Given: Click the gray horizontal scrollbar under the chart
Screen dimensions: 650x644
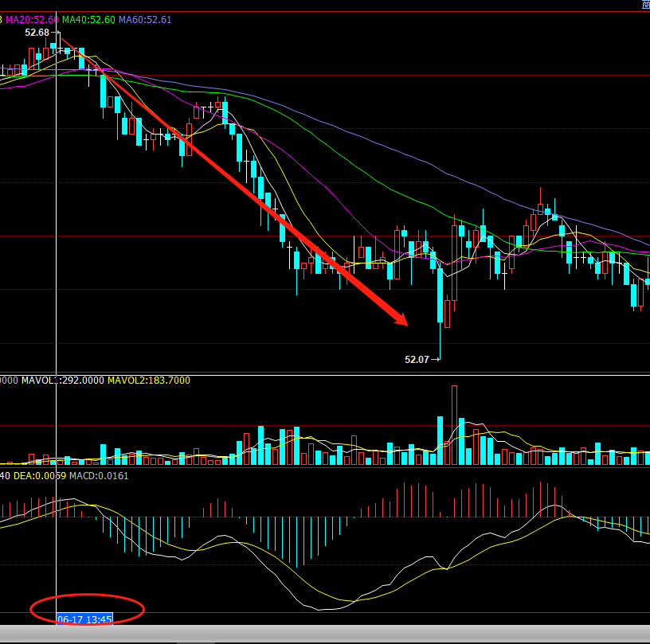Looking at the screenshot, I should click(325, 634).
